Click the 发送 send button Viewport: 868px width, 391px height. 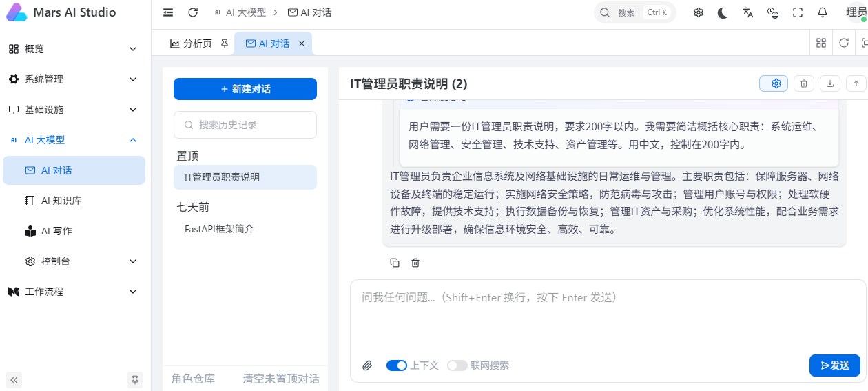coord(835,365)
